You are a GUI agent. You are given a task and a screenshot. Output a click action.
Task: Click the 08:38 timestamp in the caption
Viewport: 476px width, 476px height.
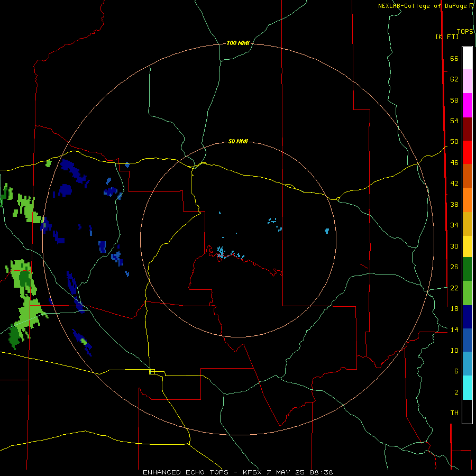click(x=321, y=472)
